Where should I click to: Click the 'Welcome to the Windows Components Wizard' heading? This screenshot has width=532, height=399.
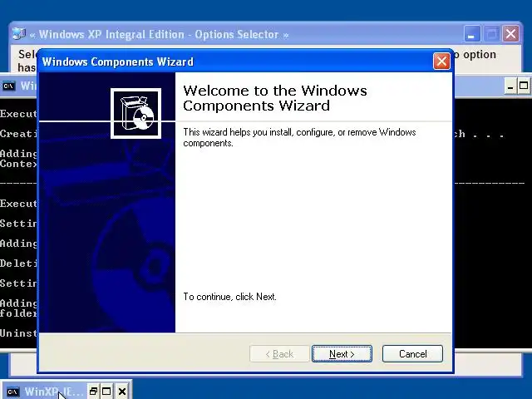click(275, 98)
